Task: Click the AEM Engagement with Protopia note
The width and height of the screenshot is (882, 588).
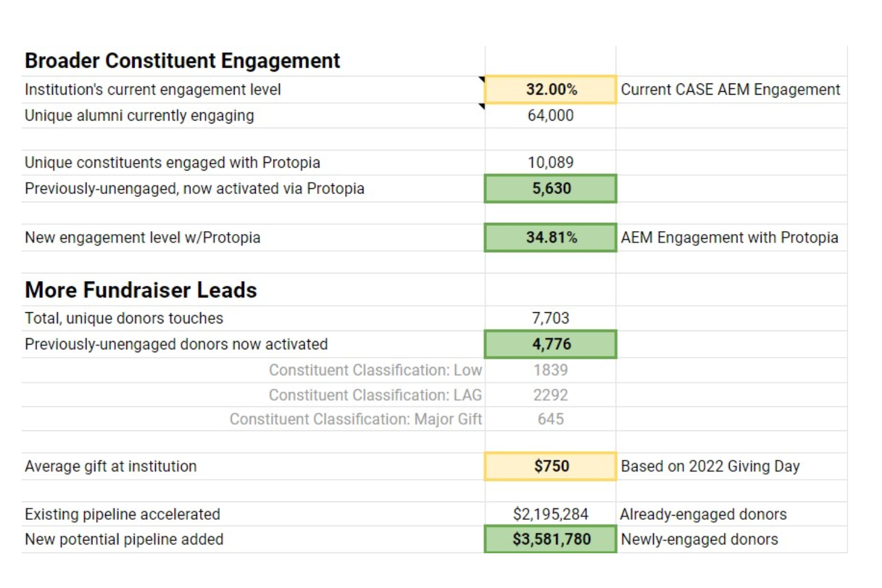Action: pyautogui.click(x=729, y=238)
